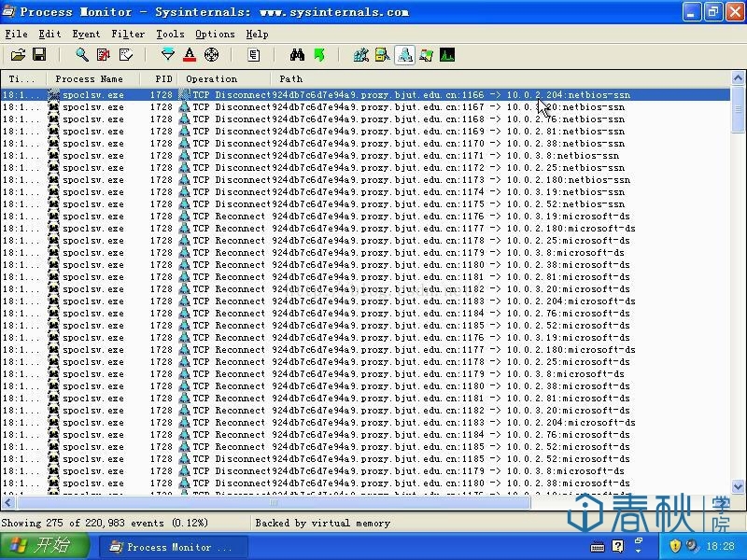Open a saved log file via toolbar
The height and width of the screenshot is (560, 747).
pyautogui.click(x=18, y=55)
